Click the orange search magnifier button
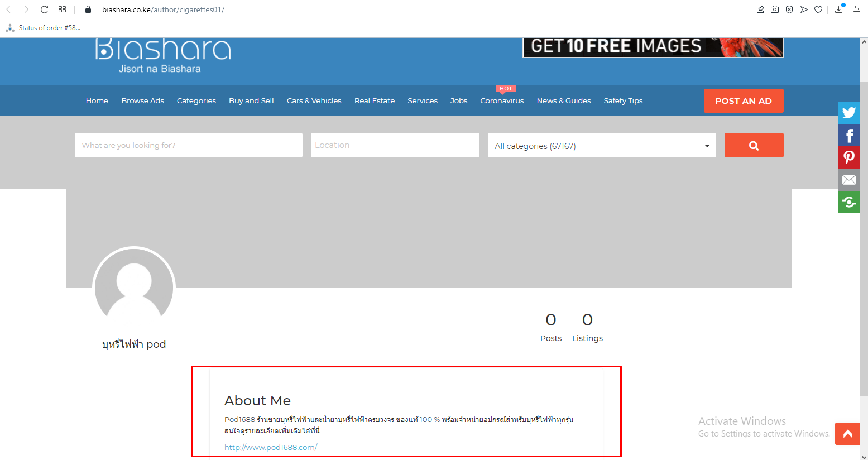The image size is (868, 460). tap(754, 145)
